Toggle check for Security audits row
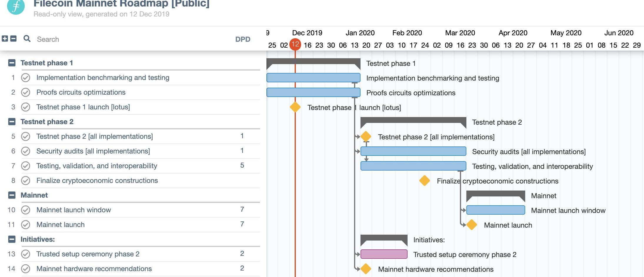This screenshot has width=644, height=277. pyautogui.click(x=26, y=151)
